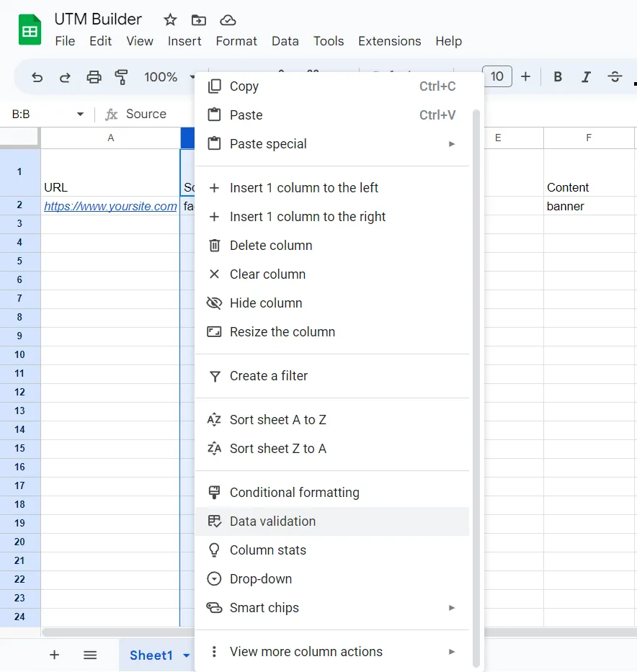Screen dimensions: 637x672
Task: Open the Extensions menu
Action: [x=389, y=41]
